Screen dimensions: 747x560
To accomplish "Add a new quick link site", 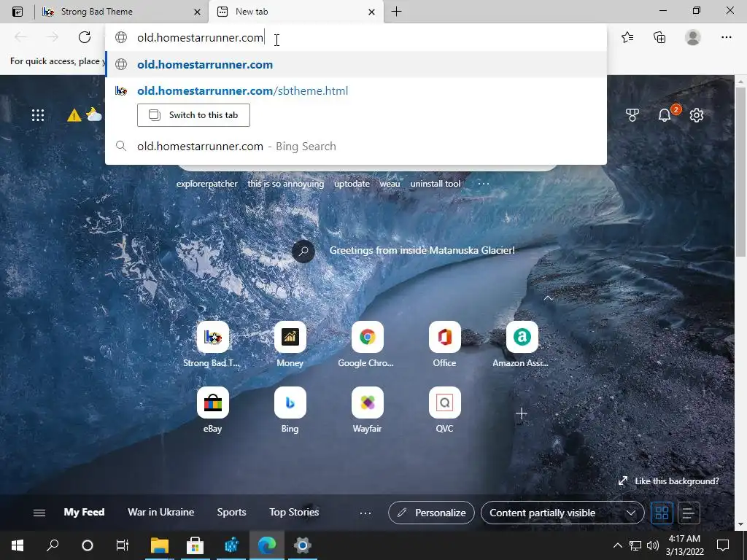I will click(522, 413).
